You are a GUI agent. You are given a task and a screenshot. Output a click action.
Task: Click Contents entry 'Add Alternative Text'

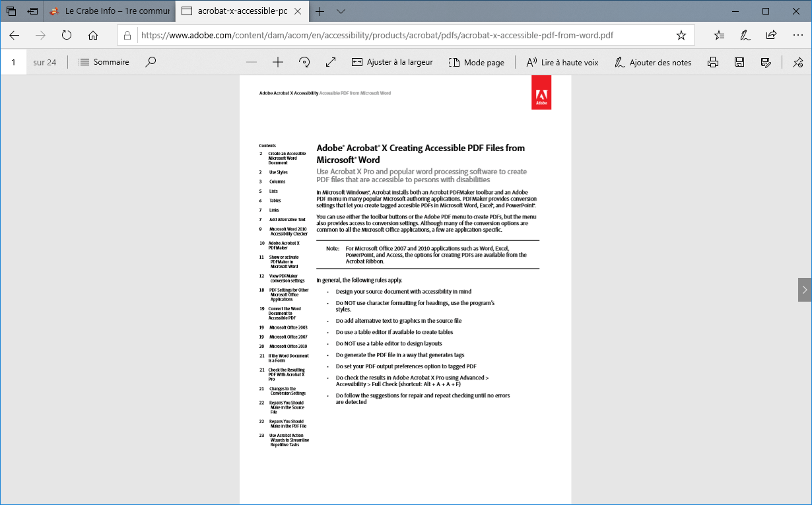(287, 219)
